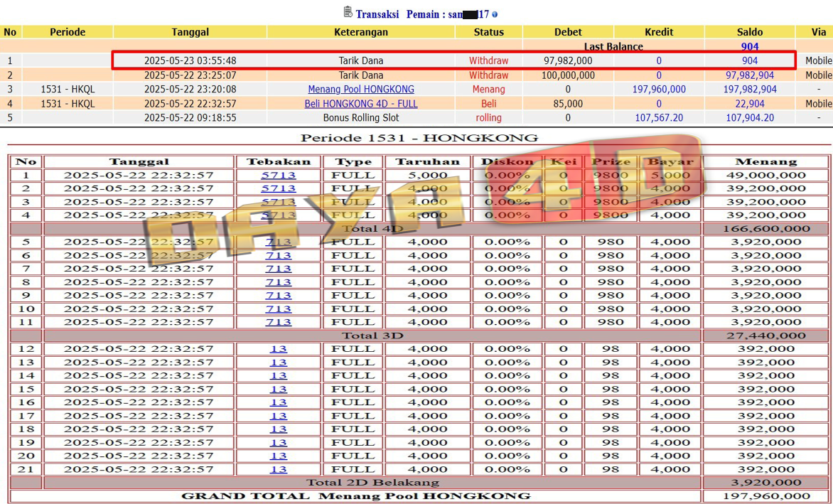This screenshot has height=504, width=833.
Task: Click the red rolling status cell
Action: click(x=488, y=117)
